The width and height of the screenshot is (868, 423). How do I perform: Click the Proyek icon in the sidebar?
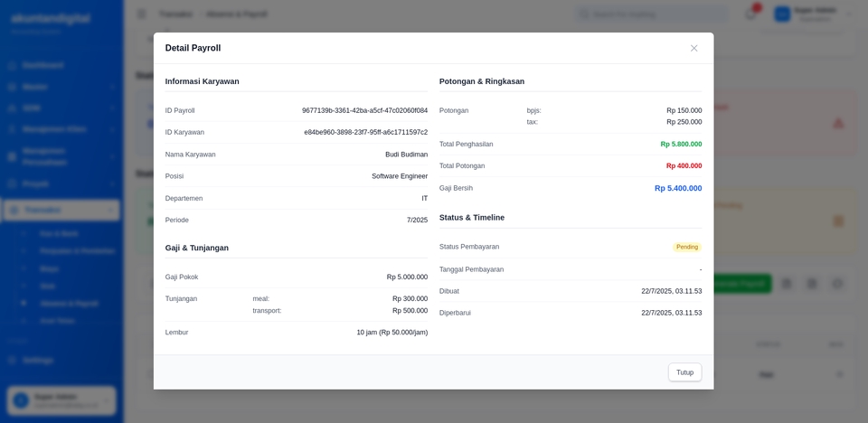click(x=13, y=183)
